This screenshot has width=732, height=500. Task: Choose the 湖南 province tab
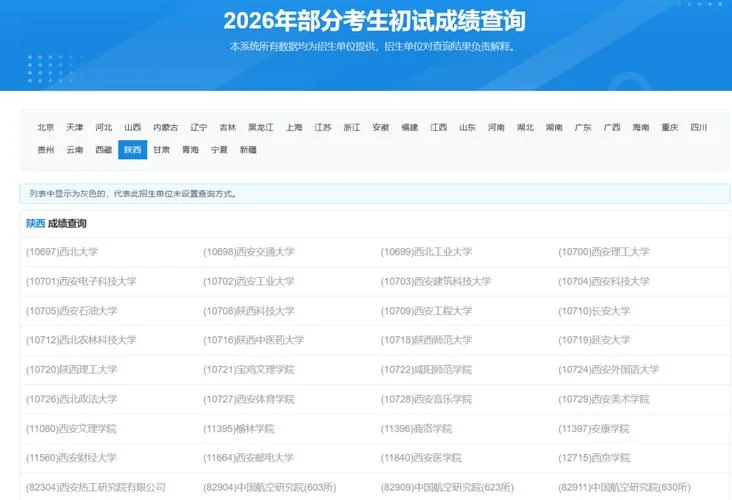pyautogui.click(x=554, y=127)
